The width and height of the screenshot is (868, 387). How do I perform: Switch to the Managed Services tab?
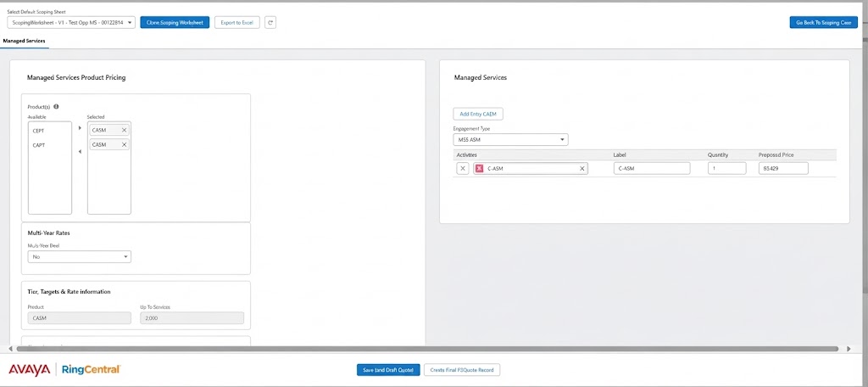pos(24,41)
